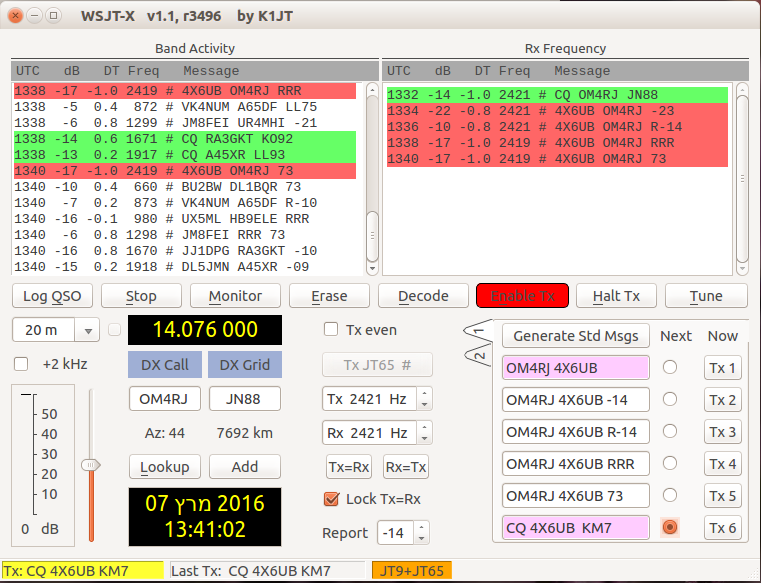Send Tx 2 message now
The height and width of the screenshot is (583, 761).
tap(723, 400)
